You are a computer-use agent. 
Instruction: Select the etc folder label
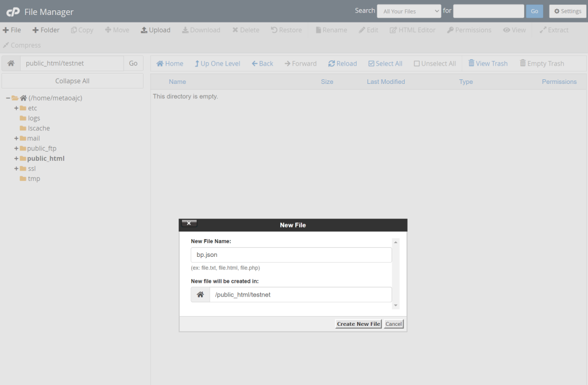tap(32, 108)
